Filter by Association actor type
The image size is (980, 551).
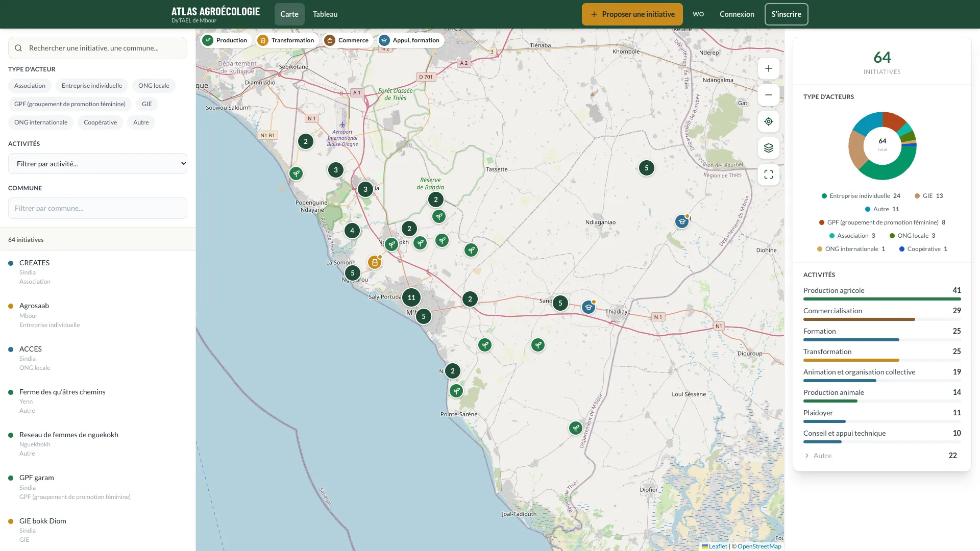(x=30, y=86)
